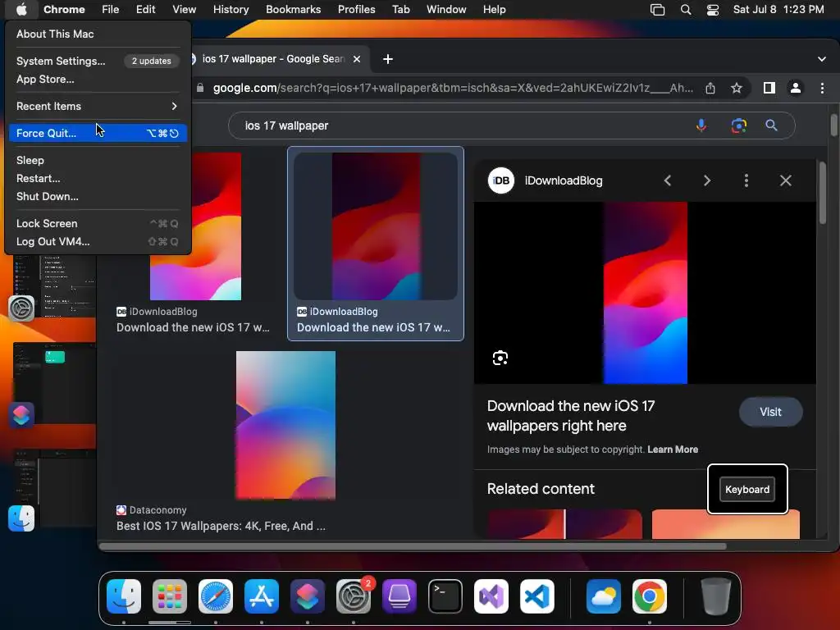Choose Restart in Apple menu

click(x=98, y=178)
